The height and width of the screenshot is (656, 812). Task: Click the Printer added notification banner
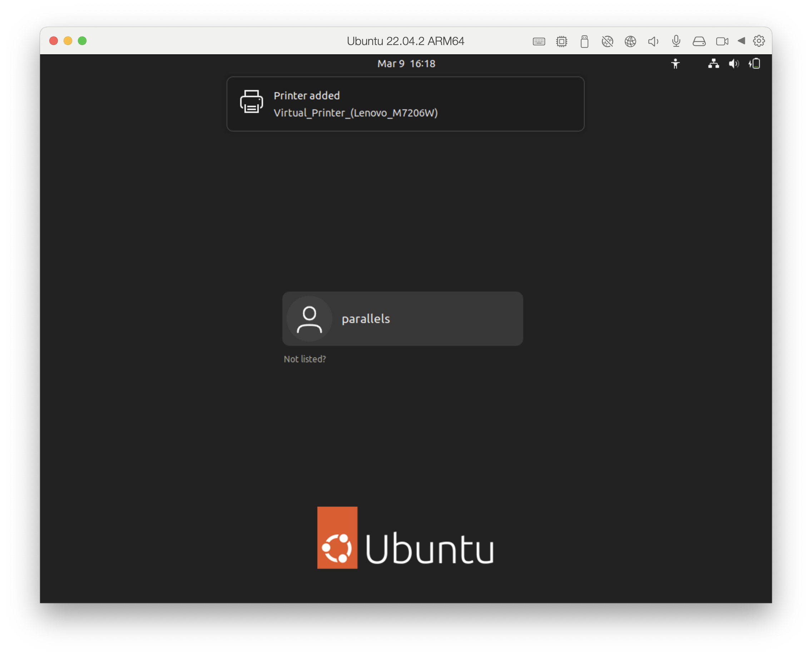click(x=405, y=104)
